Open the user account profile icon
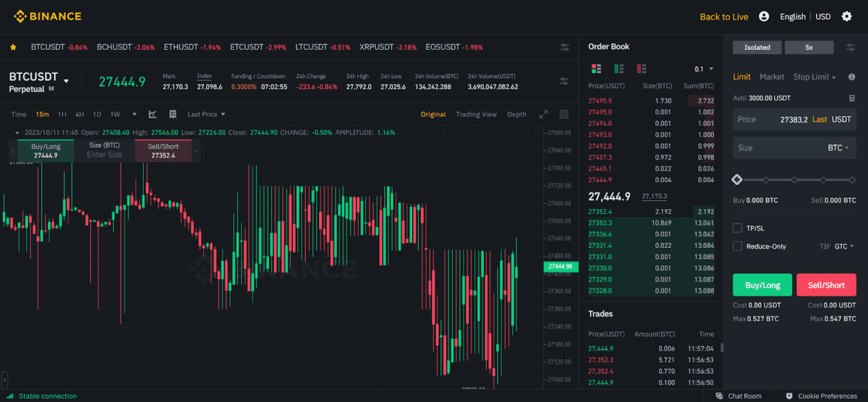 (764, 16)
